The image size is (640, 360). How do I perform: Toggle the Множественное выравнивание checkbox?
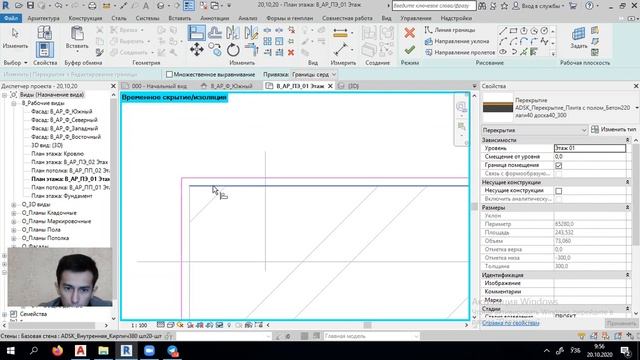point(169,74)
